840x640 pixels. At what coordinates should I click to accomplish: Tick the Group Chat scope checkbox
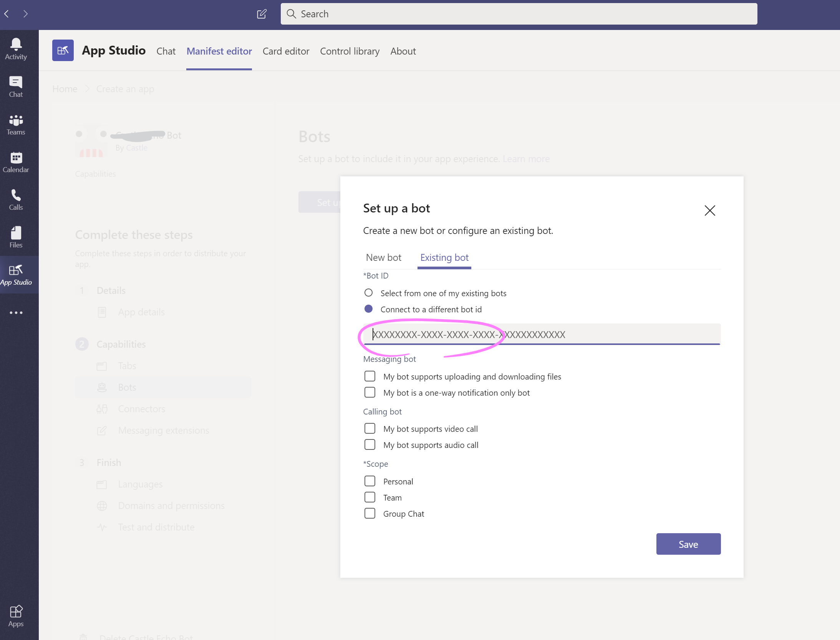(x=369, y=513)
